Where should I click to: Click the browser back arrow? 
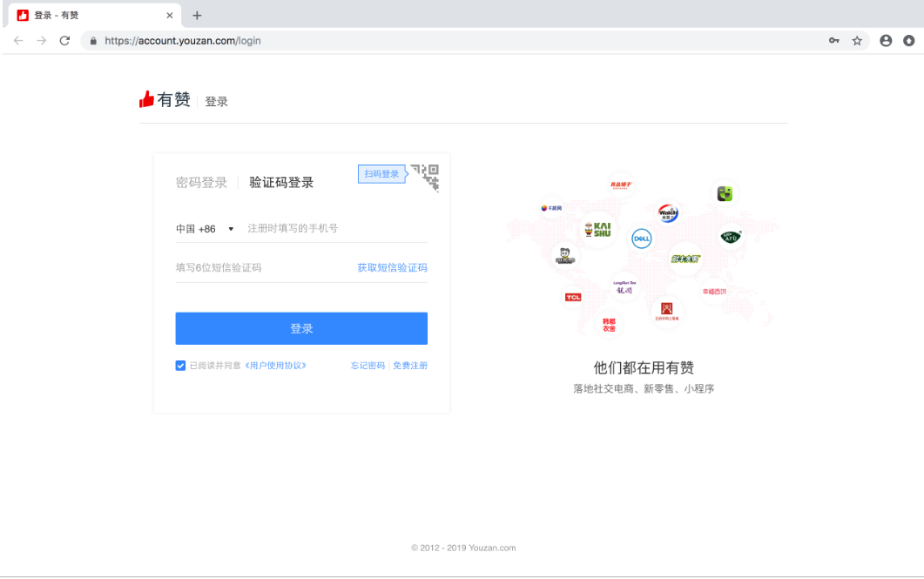click(18, 41)
